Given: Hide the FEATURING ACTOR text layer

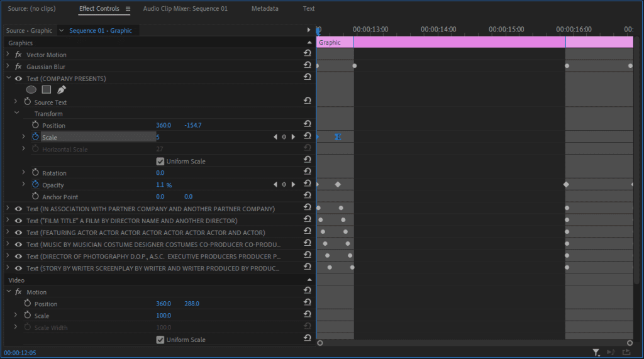Looking at the screenshot, I should (18, 233).
